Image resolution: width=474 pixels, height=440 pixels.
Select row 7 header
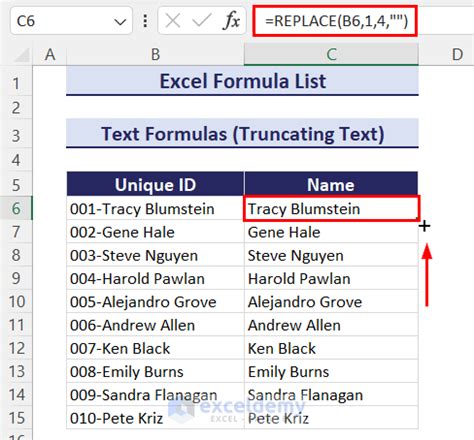tap(16, 232)
